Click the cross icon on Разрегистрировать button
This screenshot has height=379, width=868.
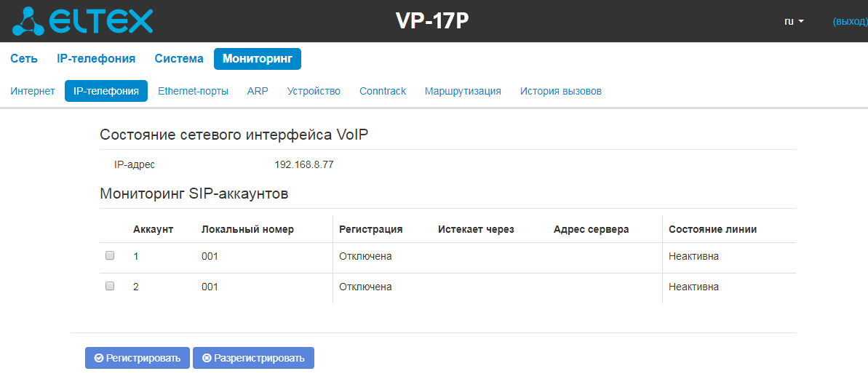207,358
